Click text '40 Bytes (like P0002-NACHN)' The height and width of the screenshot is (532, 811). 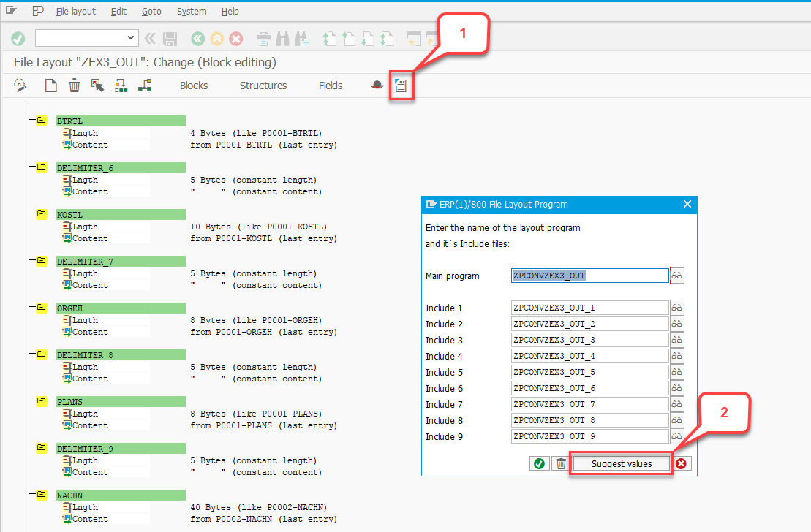[259, 507]
